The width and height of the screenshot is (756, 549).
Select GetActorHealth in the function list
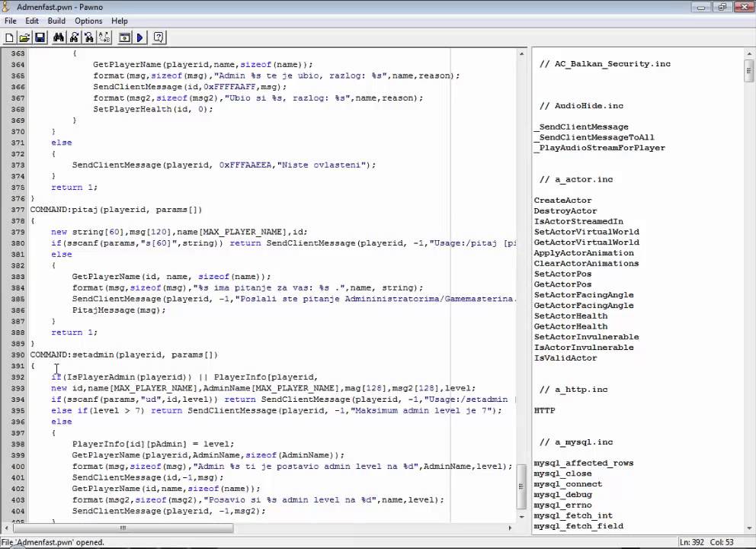point(571,326)
